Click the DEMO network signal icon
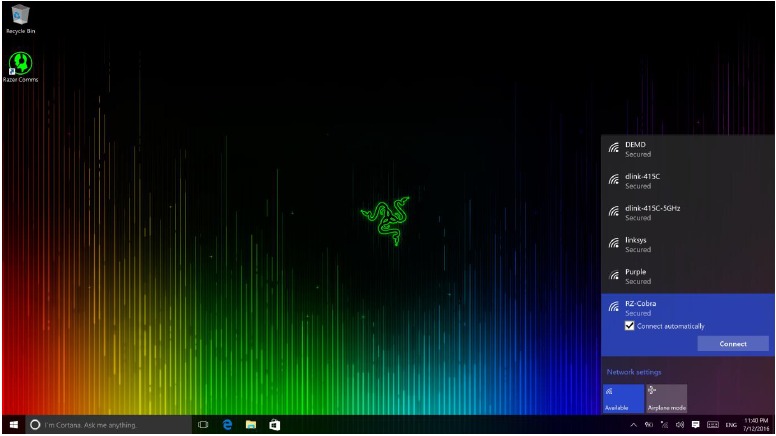Screen dimensions: 776x436 [x=614, y=147]
